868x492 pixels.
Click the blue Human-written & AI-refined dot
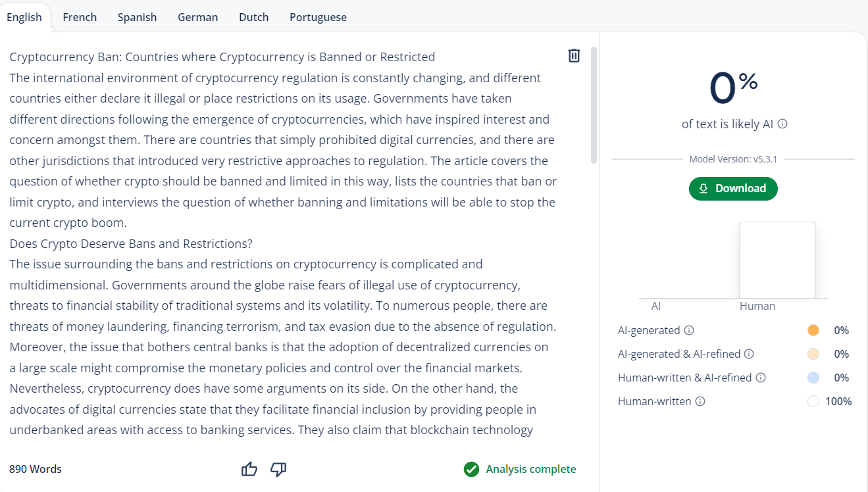coord(813,378)
